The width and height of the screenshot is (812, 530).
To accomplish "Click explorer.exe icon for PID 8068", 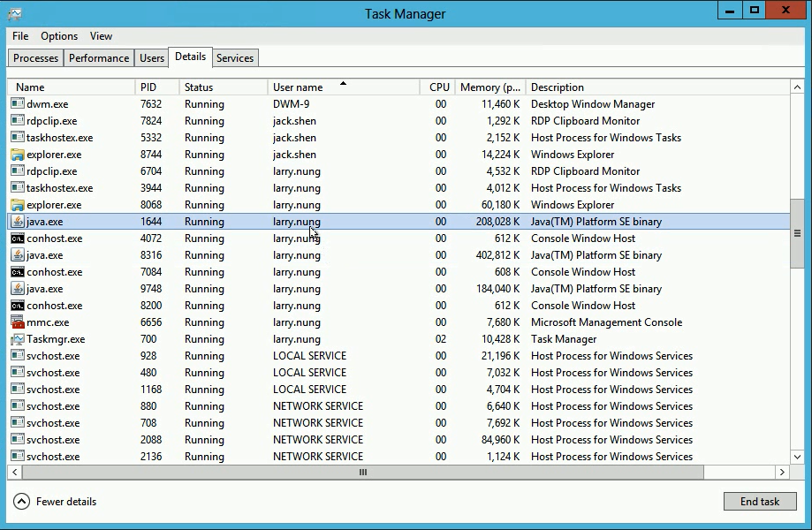I will [18, 204].
